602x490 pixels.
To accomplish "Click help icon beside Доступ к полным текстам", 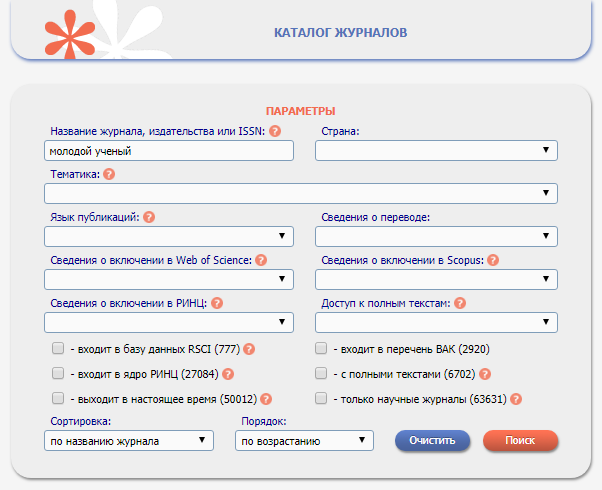I will 460,303.
